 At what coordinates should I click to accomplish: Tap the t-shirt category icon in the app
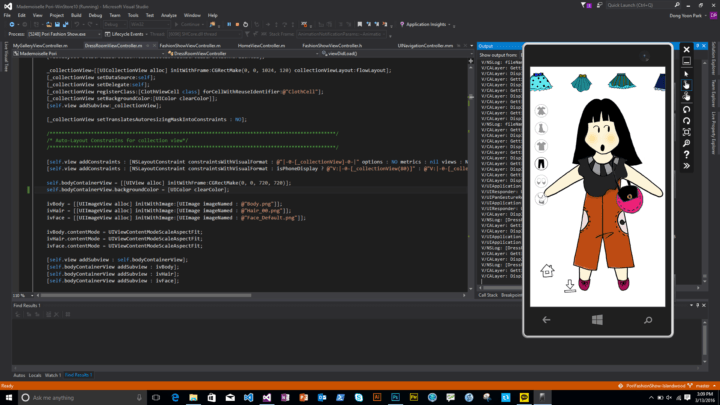(x=541, y=146)
